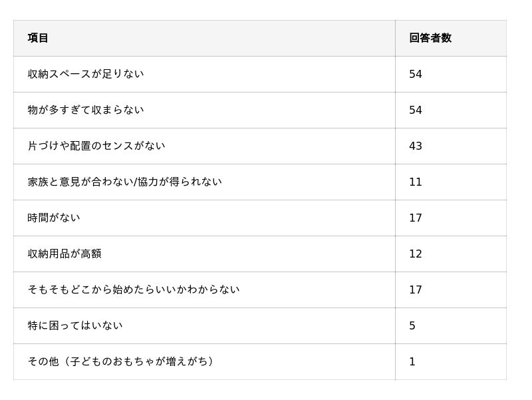Click the 項目 column header
Screen dimensions: 532x400
coord(38,38)
